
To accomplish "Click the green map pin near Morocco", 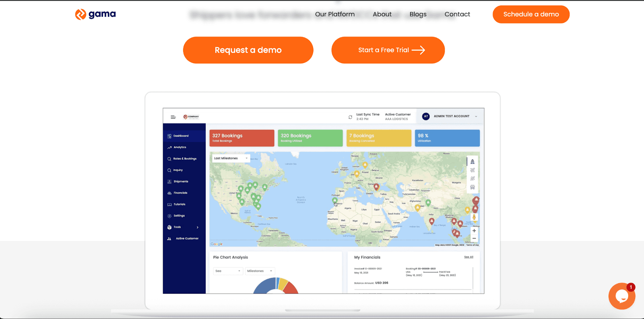I will point(334,200).
